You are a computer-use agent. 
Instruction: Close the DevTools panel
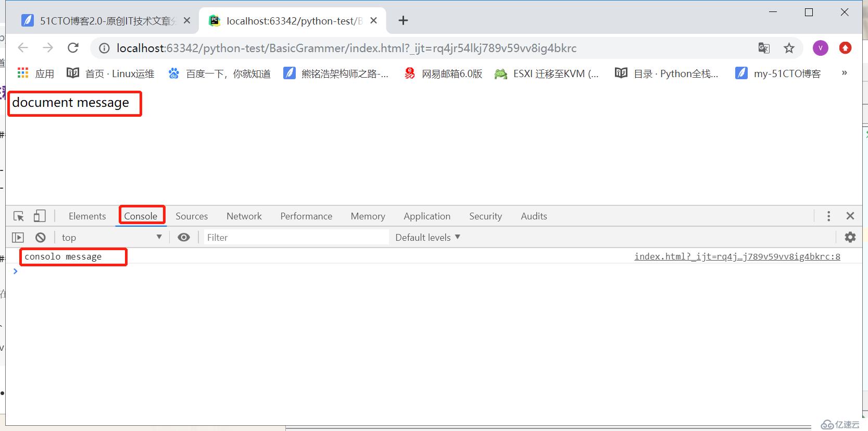850,216
